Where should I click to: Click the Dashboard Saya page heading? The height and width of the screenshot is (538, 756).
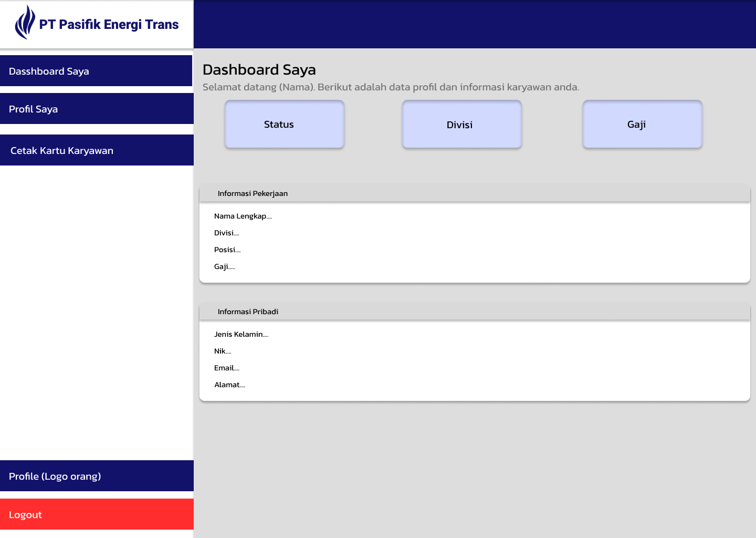tap(259, 70)
